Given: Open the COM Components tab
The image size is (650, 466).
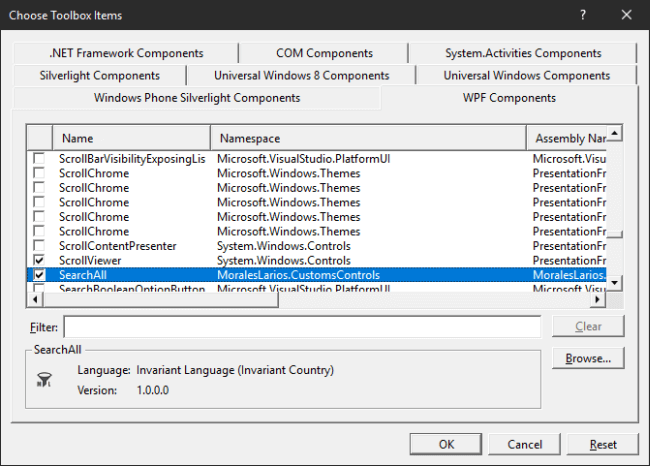Looking at the screenshot, I should [324, 53].
